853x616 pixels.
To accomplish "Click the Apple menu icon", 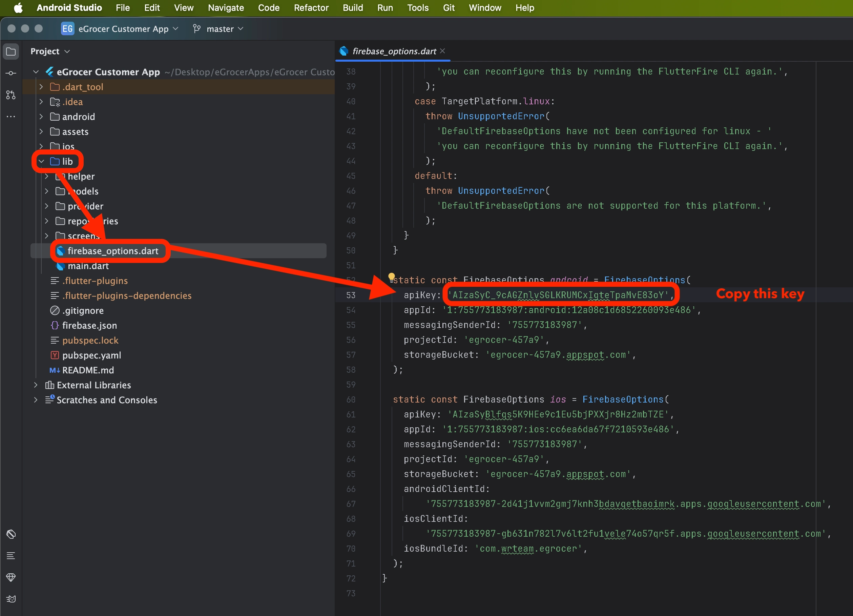I will pos(18,8).
